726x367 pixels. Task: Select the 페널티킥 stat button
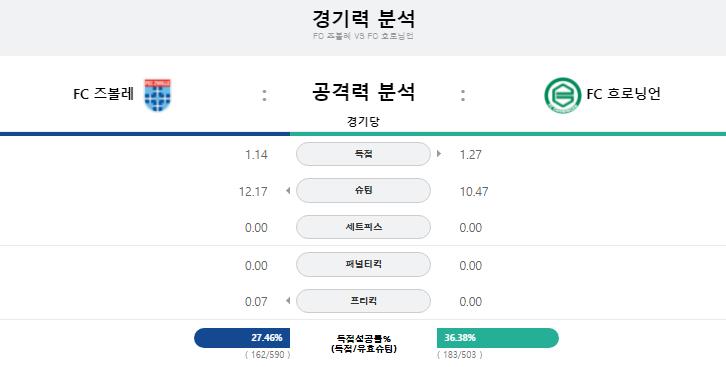tap(363, 264)
